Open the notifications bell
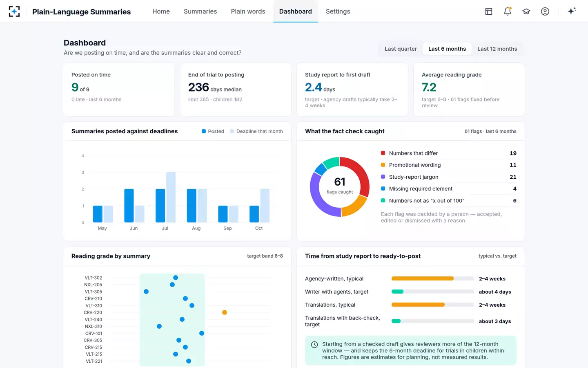This screenshot has width=588, height=368. (508, 11)
